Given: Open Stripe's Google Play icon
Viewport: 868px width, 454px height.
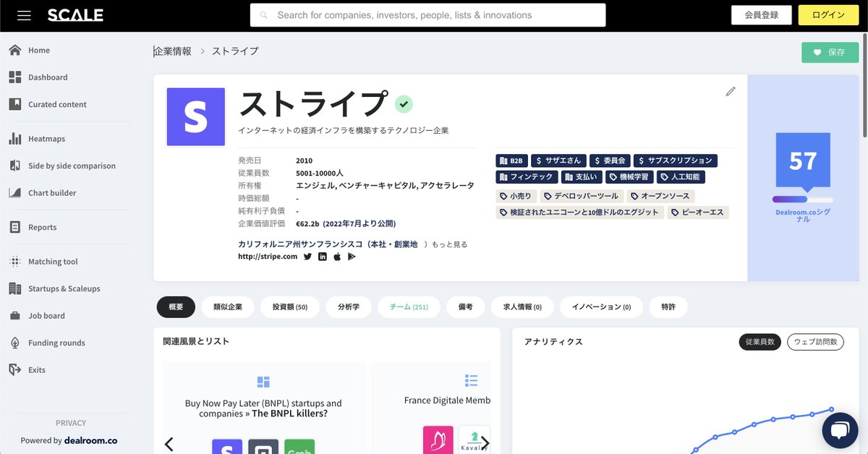Looking at the screenshot, I should [352, 257].
